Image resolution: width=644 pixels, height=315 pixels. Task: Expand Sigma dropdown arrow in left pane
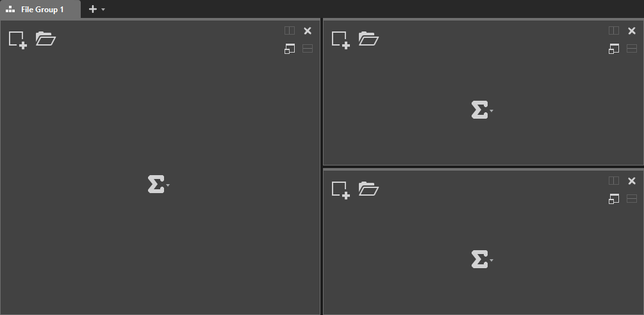168,185
